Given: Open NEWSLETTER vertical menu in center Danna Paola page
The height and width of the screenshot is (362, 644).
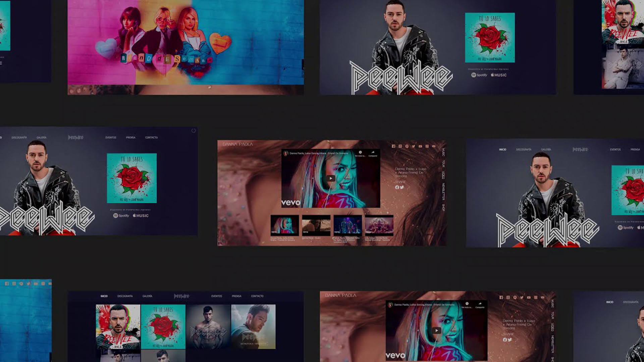Looking at the screenshot, I should click(443, 192).
